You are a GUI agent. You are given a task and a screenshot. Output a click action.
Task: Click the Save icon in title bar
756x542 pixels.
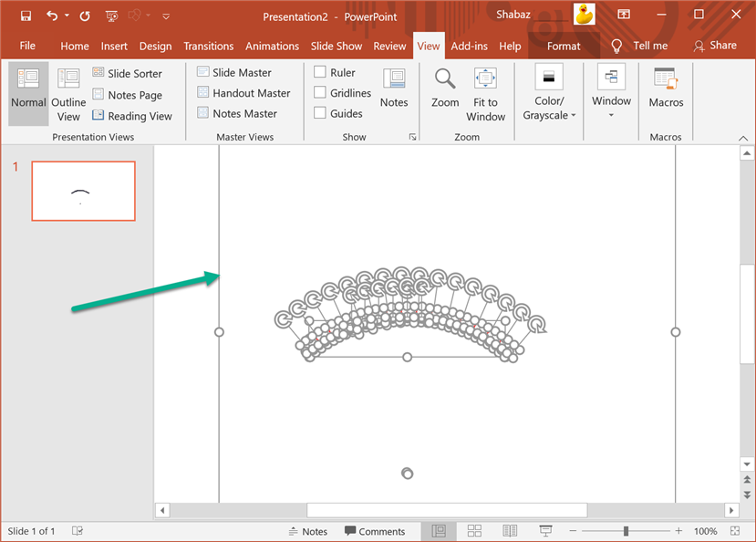(26, 16)
